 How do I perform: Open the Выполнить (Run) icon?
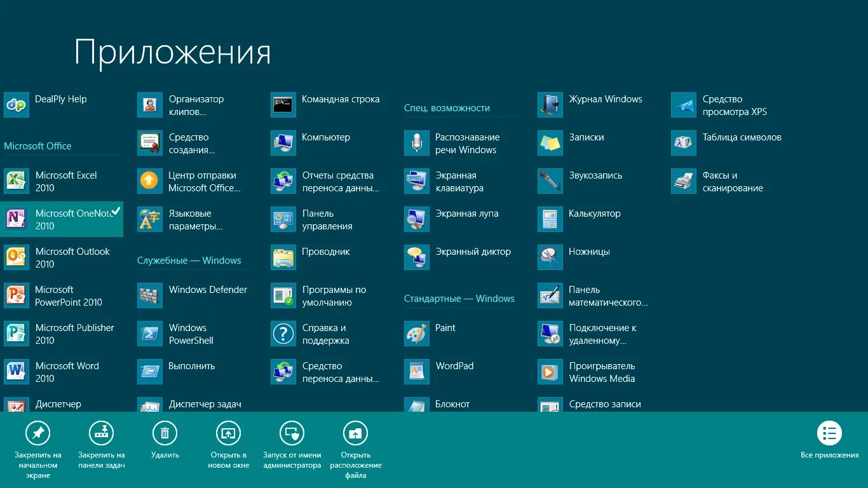[150, 372]
